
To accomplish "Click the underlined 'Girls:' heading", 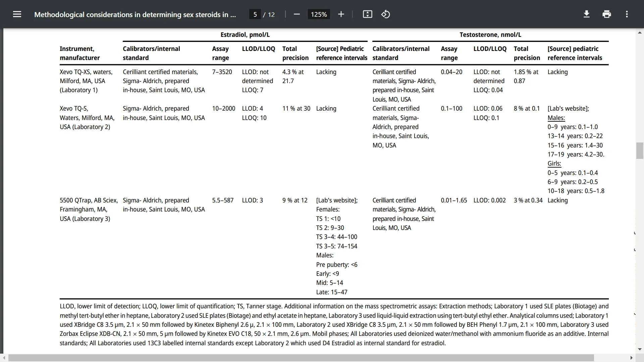I will pos(554,163).
